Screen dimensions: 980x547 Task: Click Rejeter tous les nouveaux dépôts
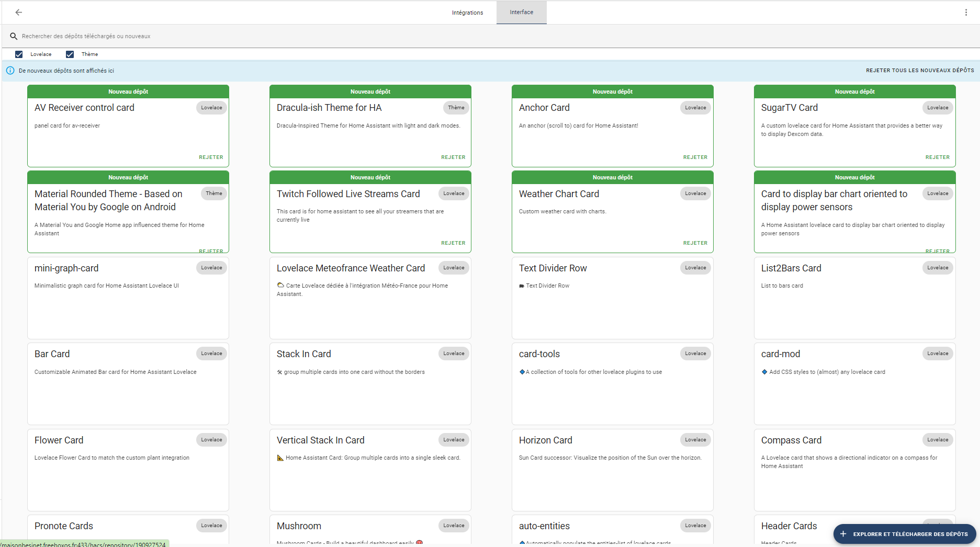(x=920, y=70)
